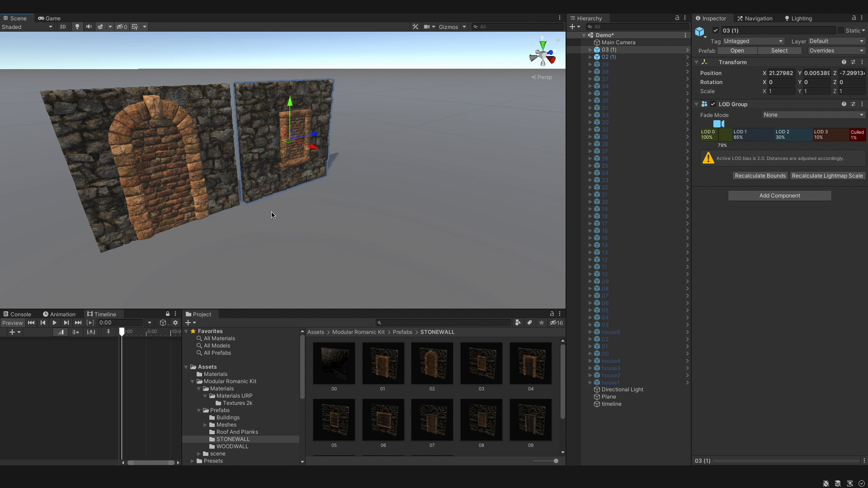The image size is (868, 488).
Task: Open Hierarchy panel three-dot menu
Action: point(685,18)
